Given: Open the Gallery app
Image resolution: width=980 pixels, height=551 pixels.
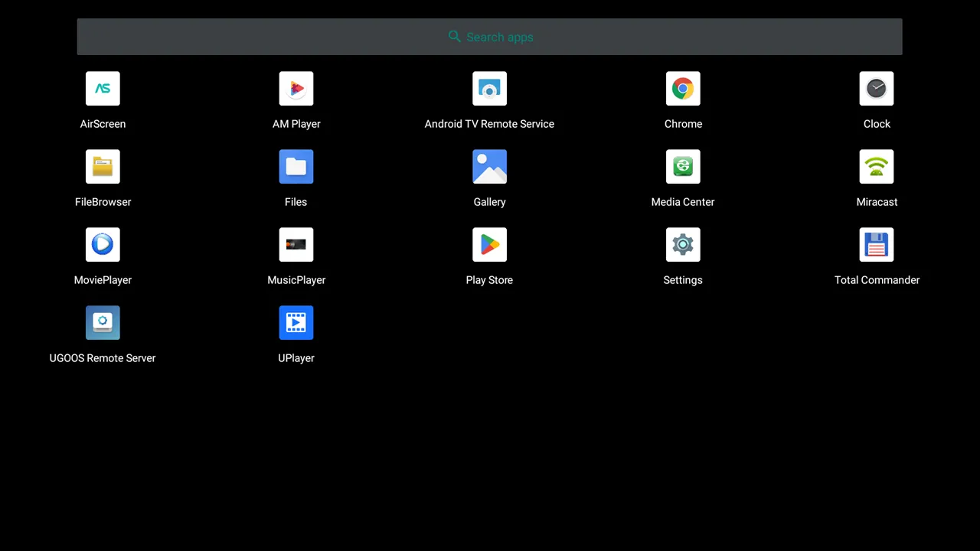Looking at the screenshot, I should point(489,166).
